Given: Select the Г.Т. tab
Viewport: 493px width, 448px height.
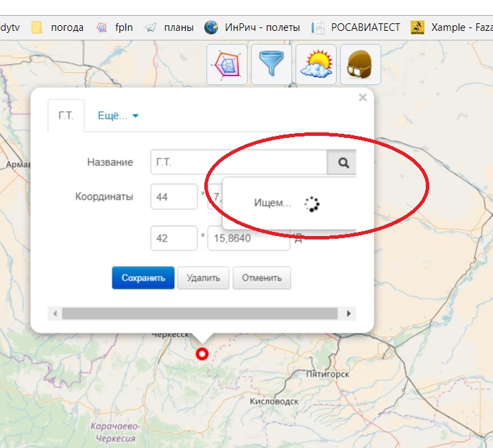Looking at the screenshot, I should [66, 116].
